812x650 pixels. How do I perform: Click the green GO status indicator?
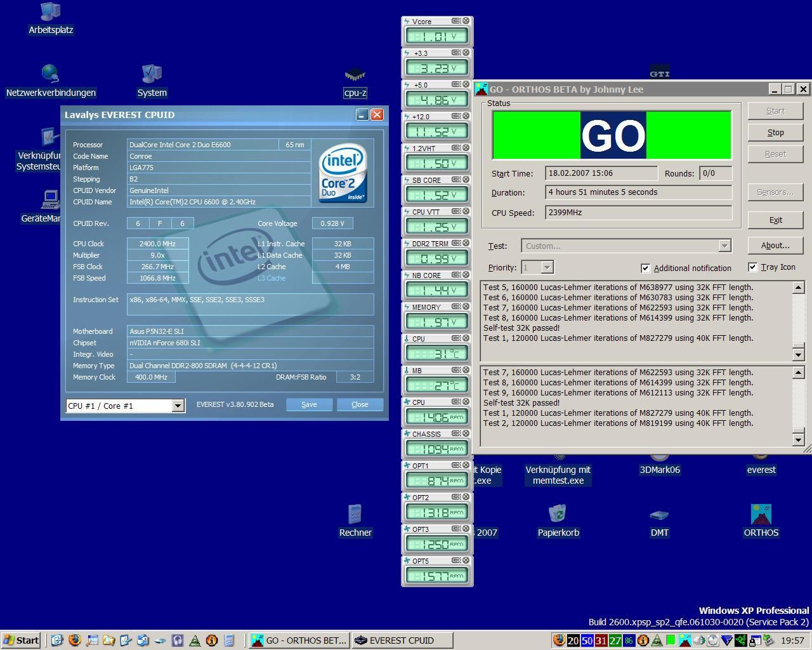click(612, 135)
